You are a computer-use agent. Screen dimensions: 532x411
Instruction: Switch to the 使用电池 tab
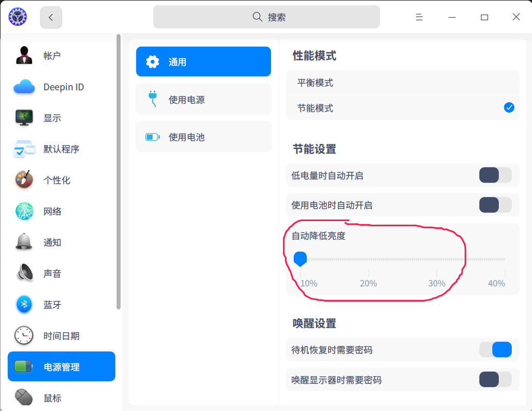click(x=203, y=137)
